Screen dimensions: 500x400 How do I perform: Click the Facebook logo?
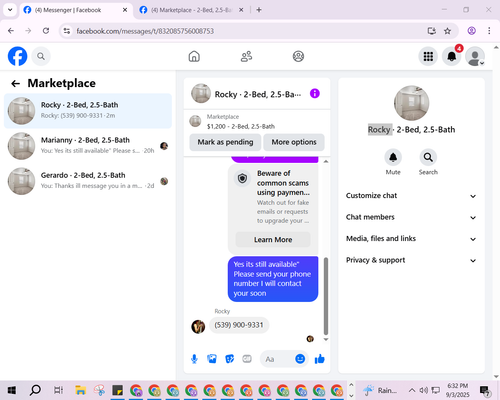[x=17, y=56]
